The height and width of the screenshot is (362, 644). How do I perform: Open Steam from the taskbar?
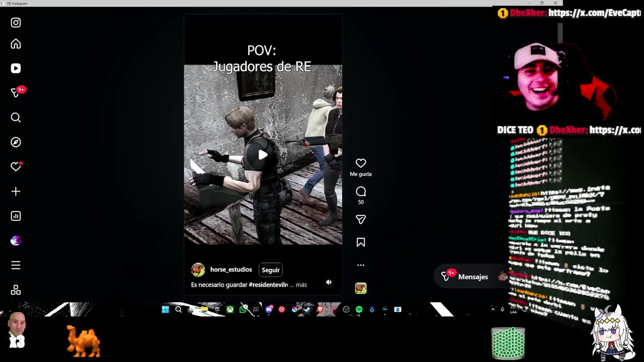click(307, 310)
